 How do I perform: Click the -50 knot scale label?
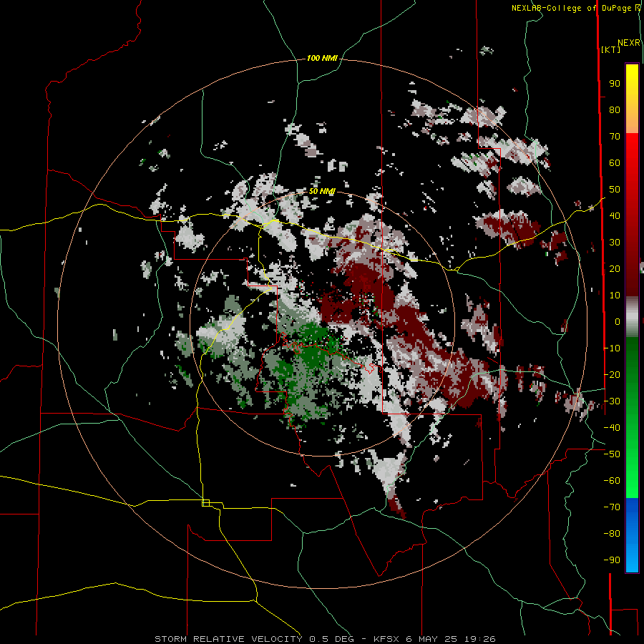pyautogui.click(x=612, y=454)
